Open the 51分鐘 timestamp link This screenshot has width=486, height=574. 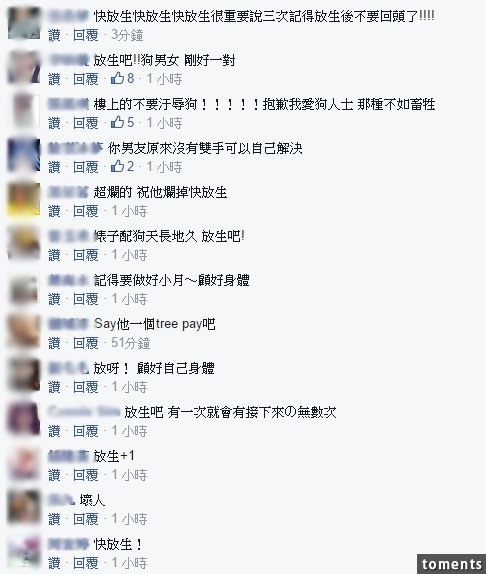pos(131,343)
